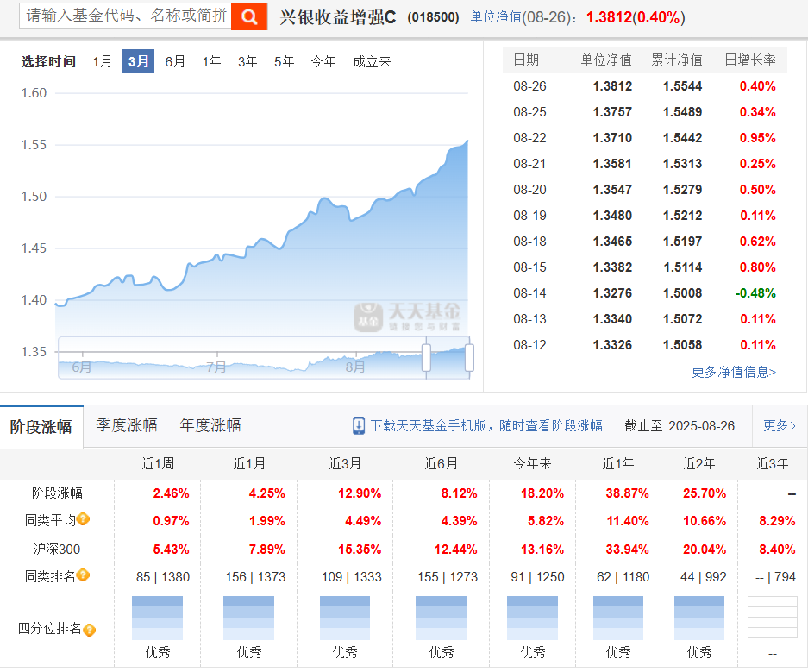
Task: Click the 沪深300 近6月 value 12.44%
Action: coord(455,550)
